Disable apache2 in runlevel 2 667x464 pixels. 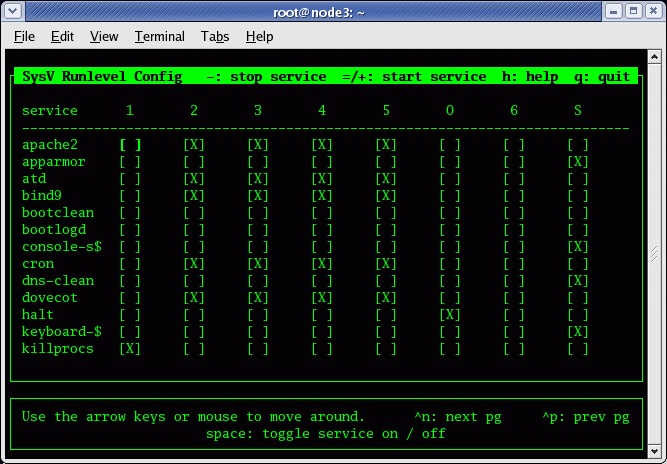(x=194, y=145)
